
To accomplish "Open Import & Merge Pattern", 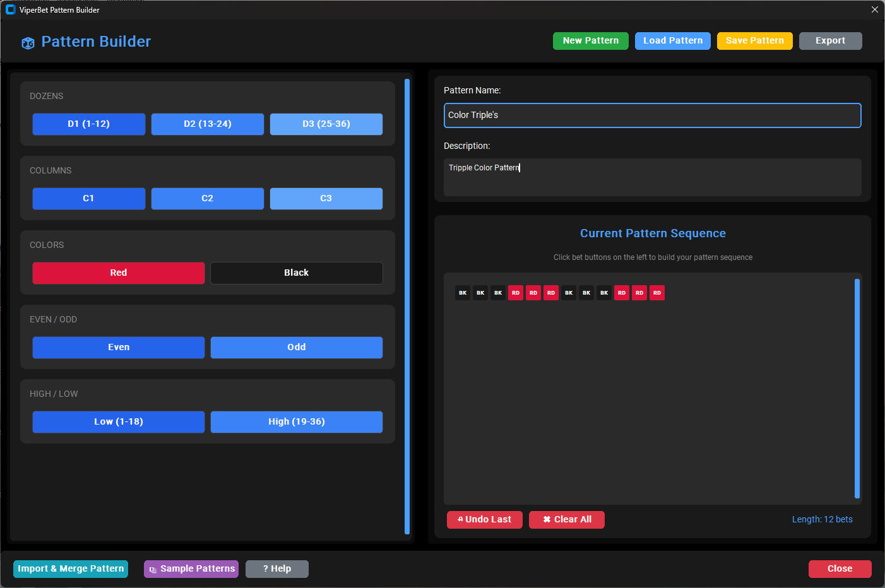I will 71,568.
